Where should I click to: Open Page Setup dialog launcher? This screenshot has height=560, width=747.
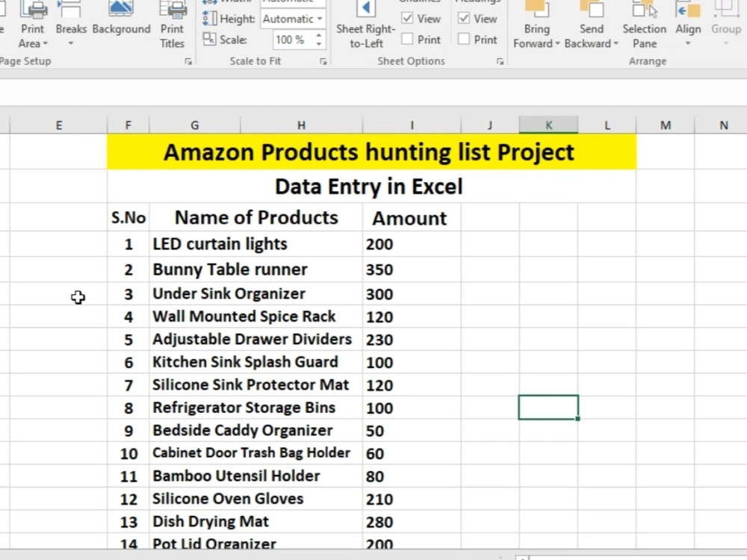click(188, 61)
